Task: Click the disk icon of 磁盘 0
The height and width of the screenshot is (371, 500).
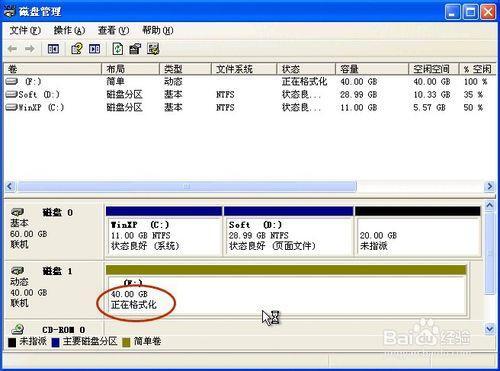Action: [17, 212]
